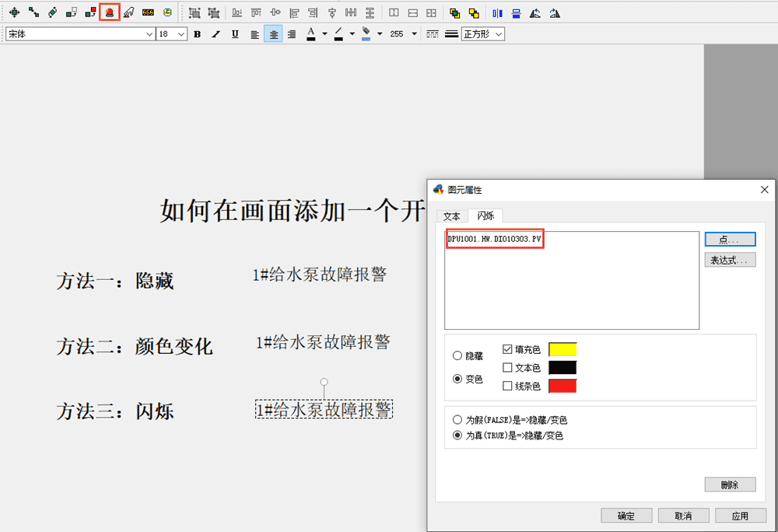
Task: Pick the yellow fill color swatch
Action: [x=562, y=349]
